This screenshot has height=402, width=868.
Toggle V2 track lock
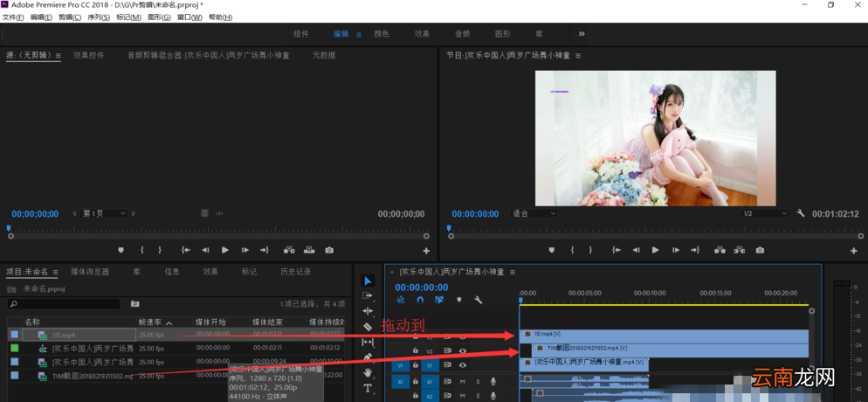tap(415, 350)
